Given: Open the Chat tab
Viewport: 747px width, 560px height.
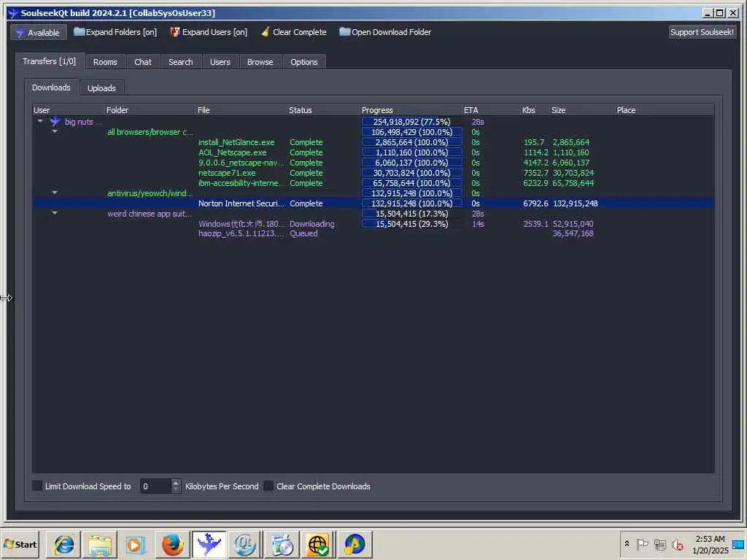Looking at the screenshot, I should click(x=143, y=62).
